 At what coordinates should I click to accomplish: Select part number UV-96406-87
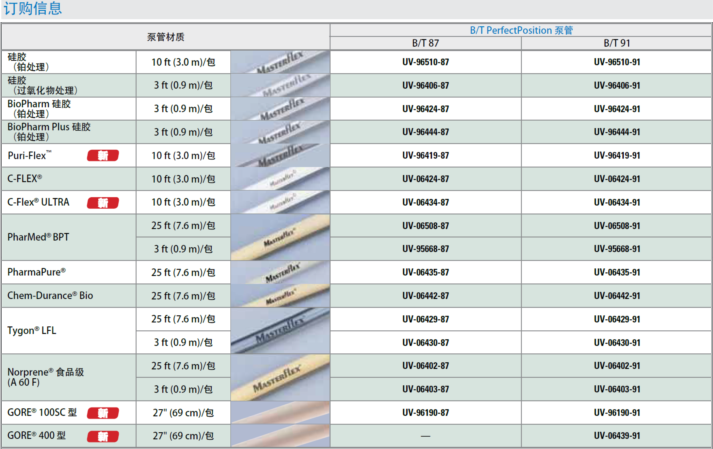click(426, 86)
